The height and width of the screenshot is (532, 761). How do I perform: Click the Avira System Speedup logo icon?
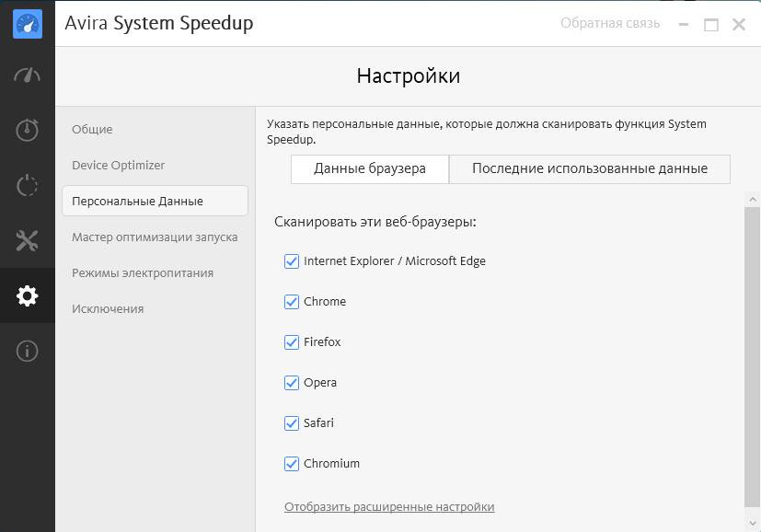coord(28,24)
